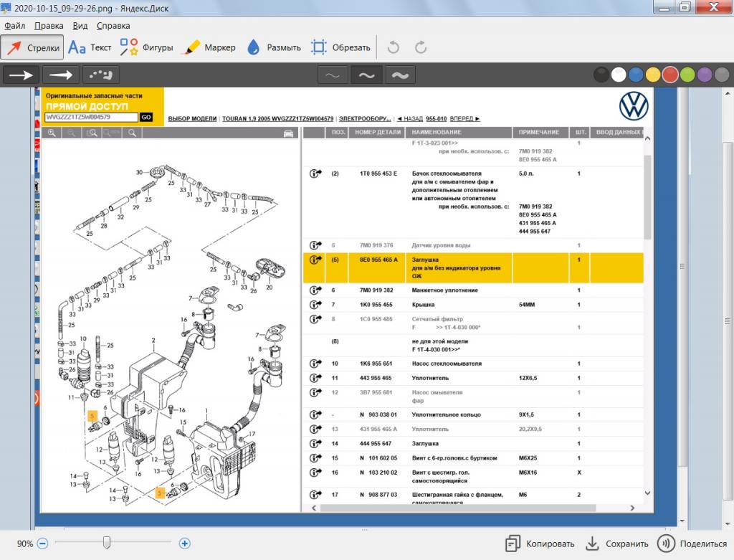This screenshot has width=734, height=560.
Task: Click the car icon above the diagram
Action: coord(288,133)
